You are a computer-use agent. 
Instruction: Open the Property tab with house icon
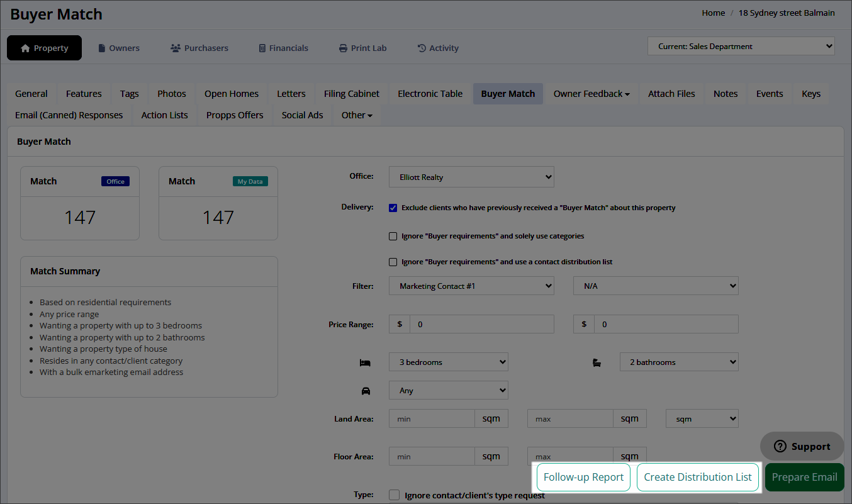44,48
